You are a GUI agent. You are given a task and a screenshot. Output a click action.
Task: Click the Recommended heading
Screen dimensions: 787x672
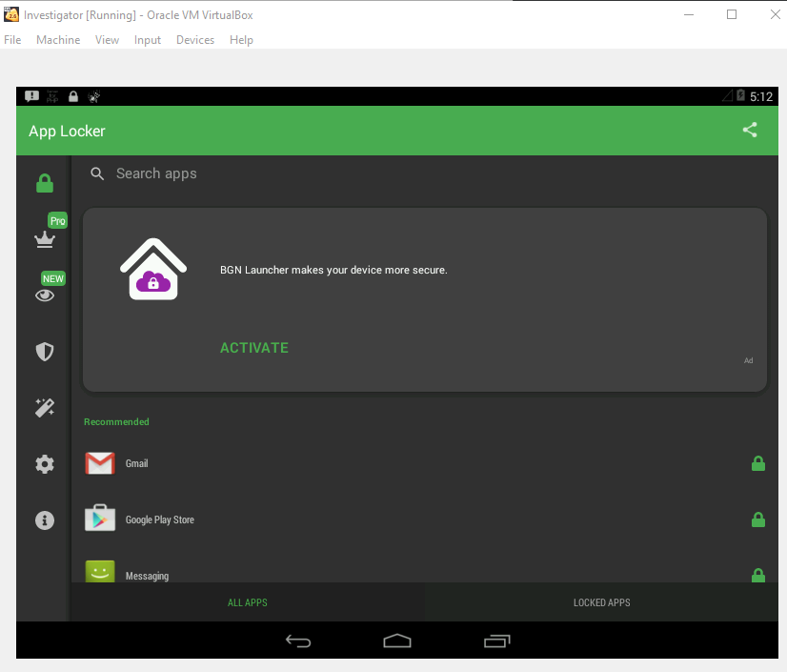[116, 422]
